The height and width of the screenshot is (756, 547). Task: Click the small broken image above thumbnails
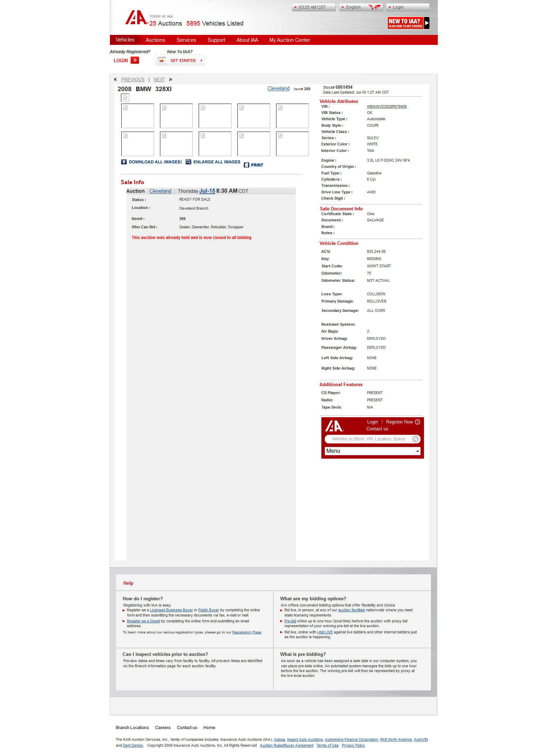coord(125,98)
